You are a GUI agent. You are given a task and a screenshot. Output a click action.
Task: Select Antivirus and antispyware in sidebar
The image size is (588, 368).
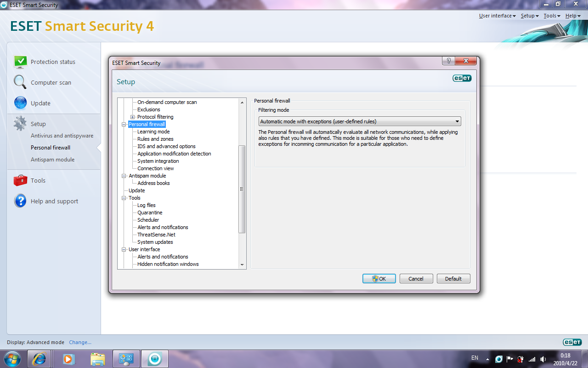coord(62,136)
